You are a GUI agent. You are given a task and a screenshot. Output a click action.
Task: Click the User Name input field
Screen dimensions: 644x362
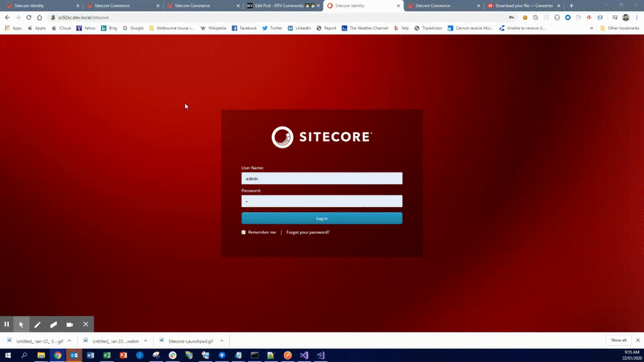pos(321,178)
